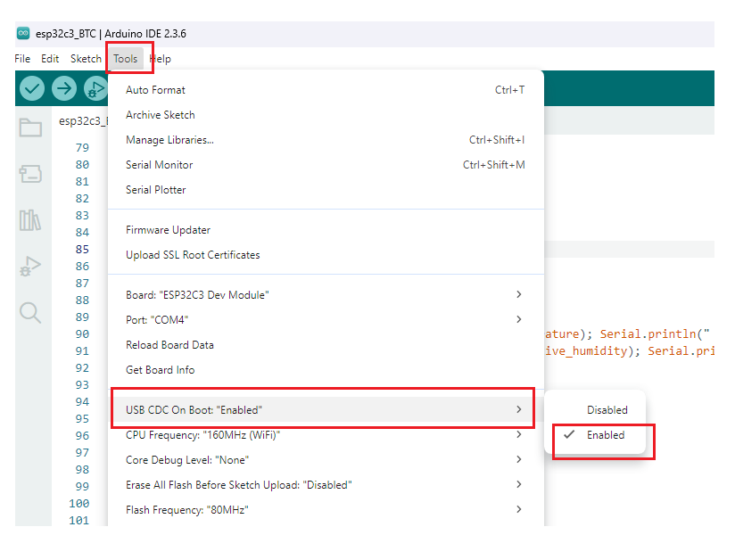735x560 pixels.
Task: Open the Boards Manager sidebar icon
Action: point(30,174)
